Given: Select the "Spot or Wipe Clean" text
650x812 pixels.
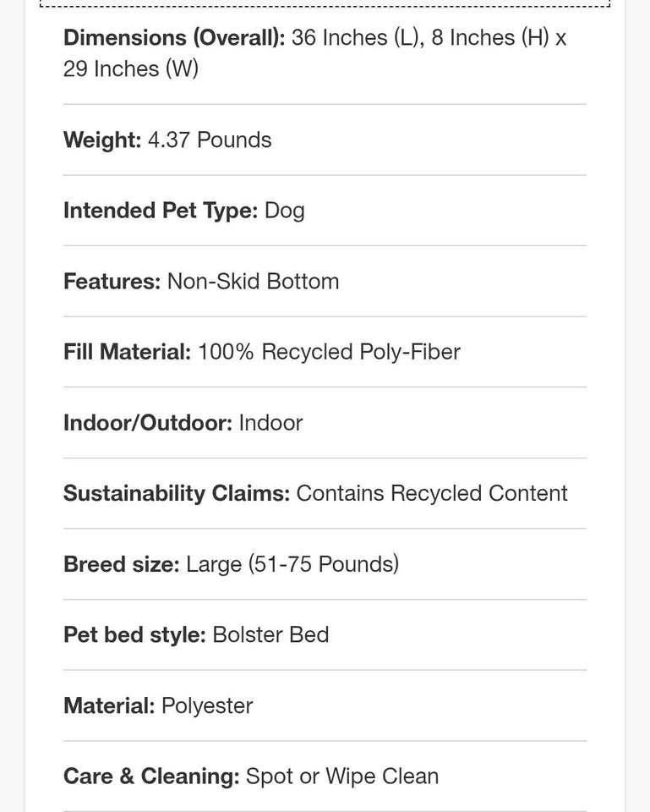Looking at the screenshot, I should point(342,776).
